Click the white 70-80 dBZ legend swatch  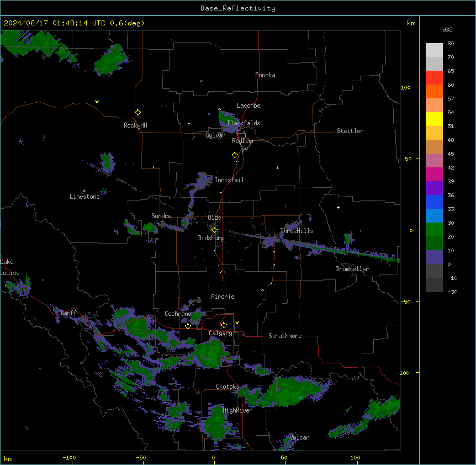tap(434, 50)
